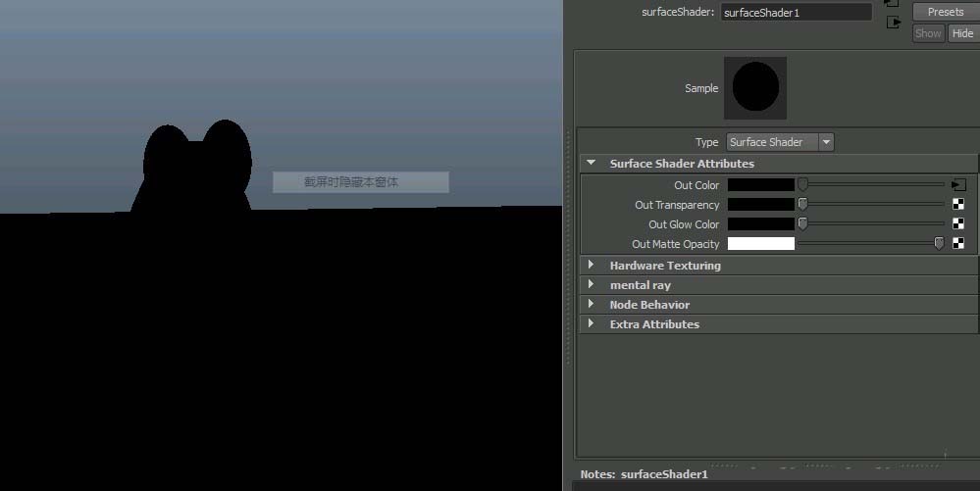Screen dimensions: 980x491
Task: Click the Out Transparency checker map button
Action: click(x=958, y=204)
